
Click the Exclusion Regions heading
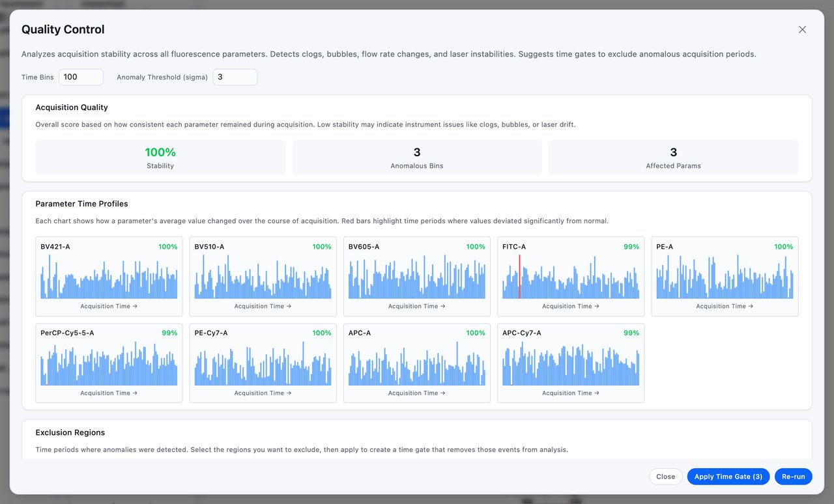point(70,432)
